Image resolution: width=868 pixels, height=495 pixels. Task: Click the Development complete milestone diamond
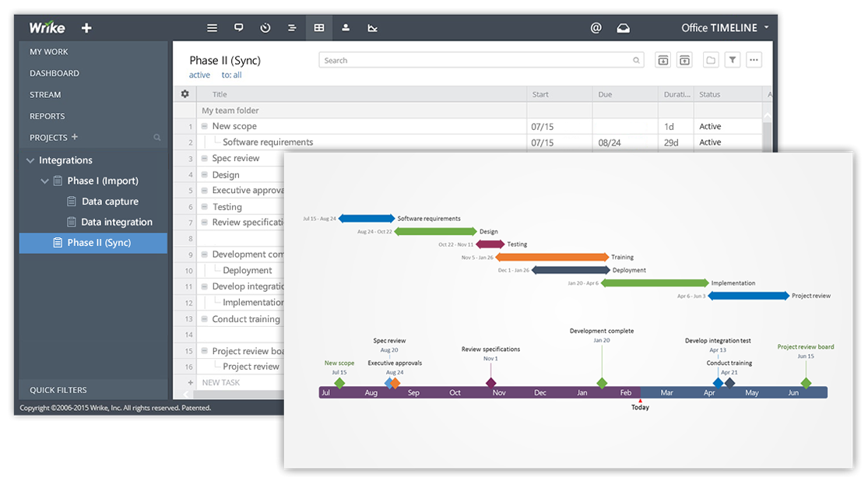pyautogui.click(x=602, y=383)
